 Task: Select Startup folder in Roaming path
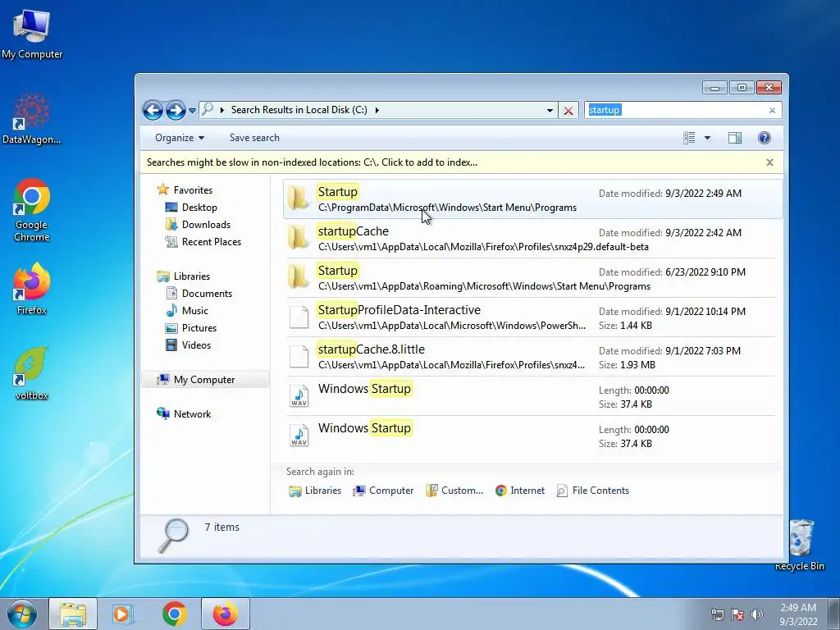coord(532,277)
